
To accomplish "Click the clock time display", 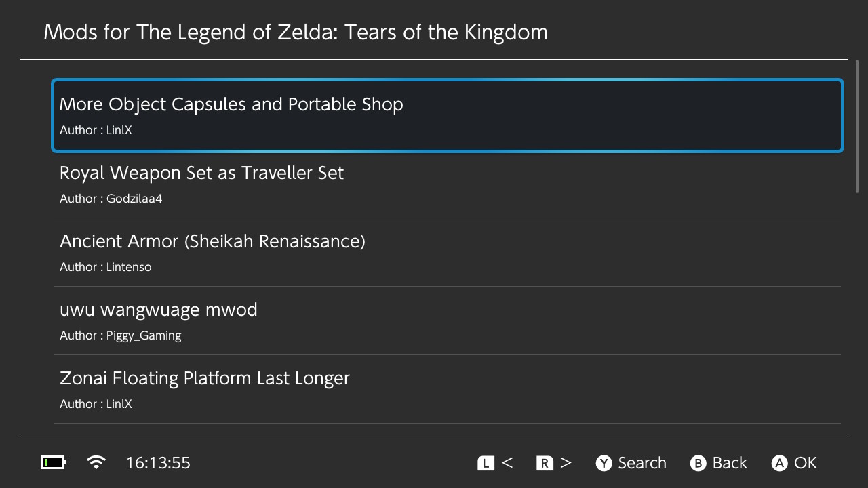I will pyautogui.click(x=158, y=463).
